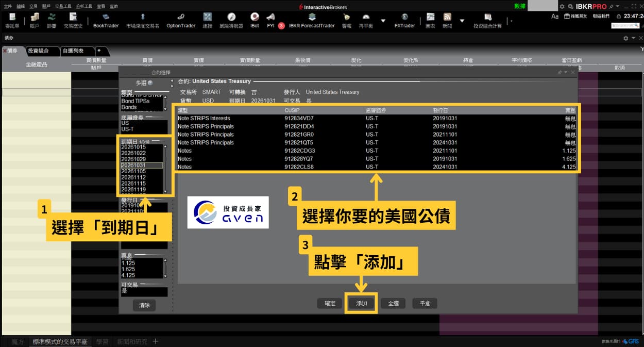The image size is (644, 347).
Task: Select Notes row with CUSIP 912828YQ7
Action: tap(377, 159)
